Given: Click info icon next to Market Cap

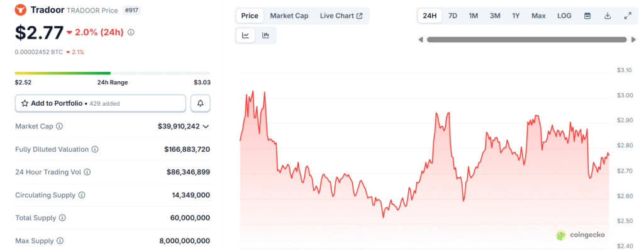Looking at the screenshot, I should pyautogui.click(x=60, y=126).
